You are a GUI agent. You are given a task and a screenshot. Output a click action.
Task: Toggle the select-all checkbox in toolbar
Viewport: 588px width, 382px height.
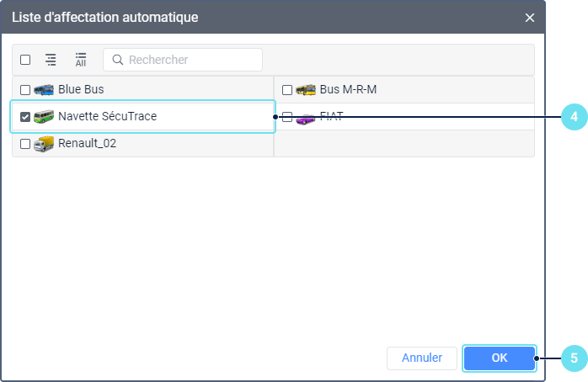pos(25,60)
